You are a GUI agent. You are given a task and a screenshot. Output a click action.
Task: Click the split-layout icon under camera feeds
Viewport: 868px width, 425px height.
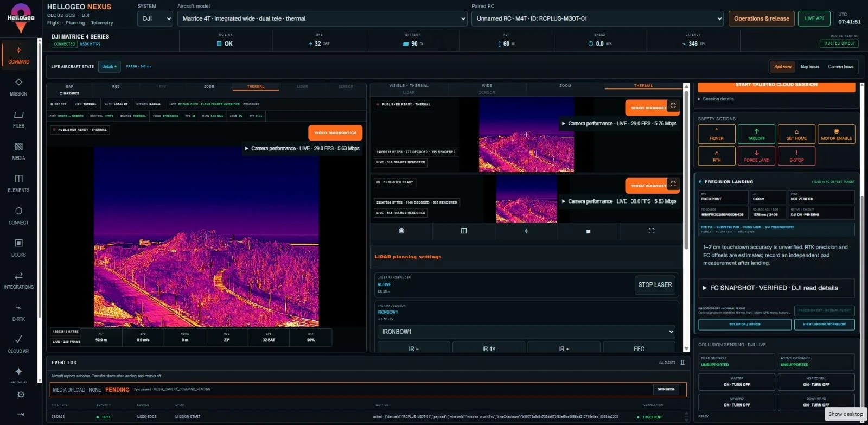click(464, 231)
